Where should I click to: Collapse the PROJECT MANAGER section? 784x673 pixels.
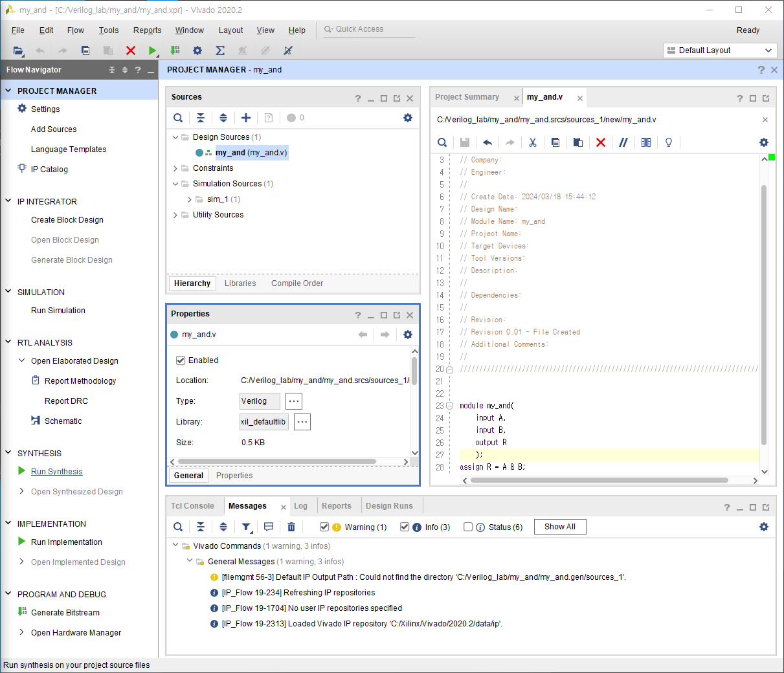[8, 91]
